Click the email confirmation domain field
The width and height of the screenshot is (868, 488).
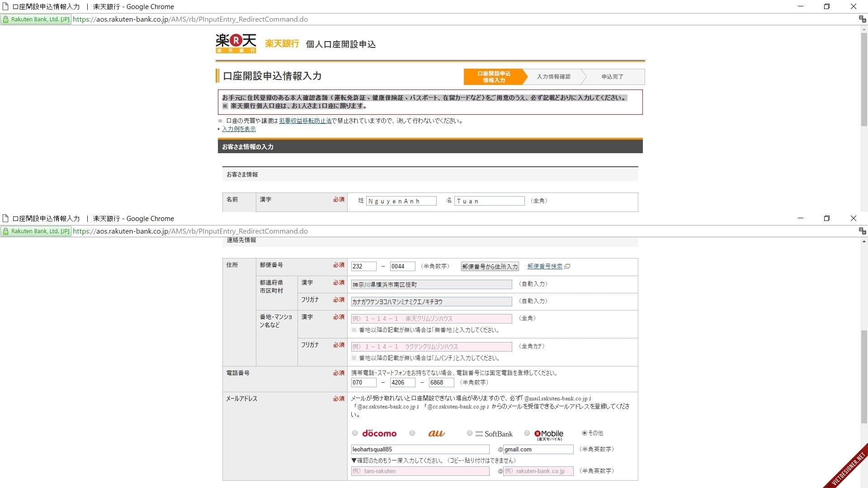tap(538, 471)
